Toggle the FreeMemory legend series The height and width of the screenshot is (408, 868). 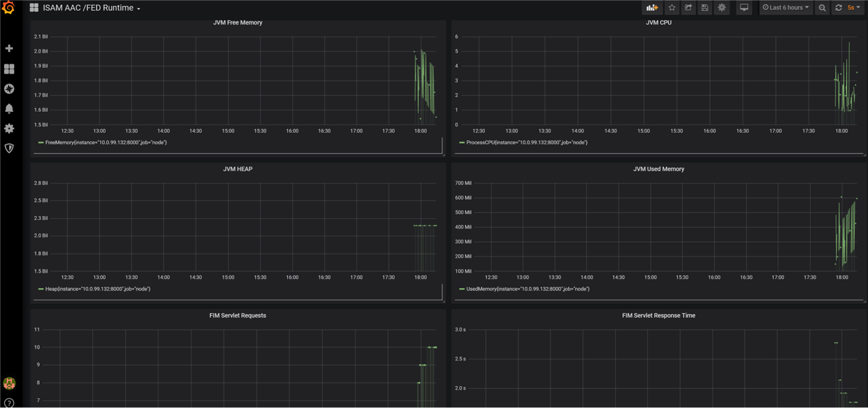pos(106,143)
